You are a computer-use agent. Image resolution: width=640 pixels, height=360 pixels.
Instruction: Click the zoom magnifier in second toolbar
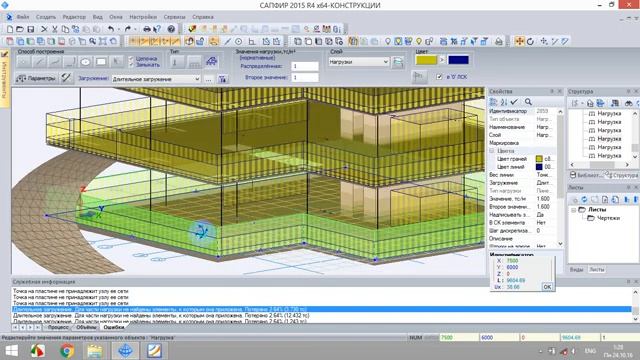93,41
